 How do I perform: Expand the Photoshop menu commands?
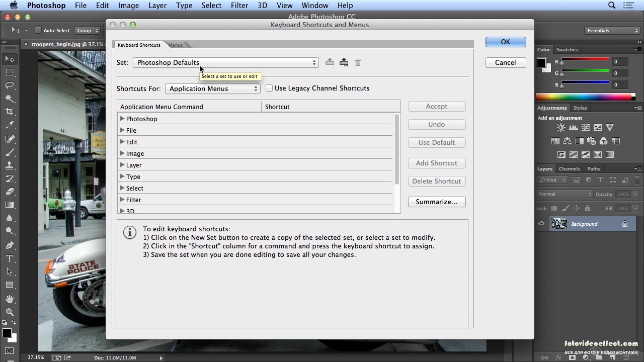(122, 119)
